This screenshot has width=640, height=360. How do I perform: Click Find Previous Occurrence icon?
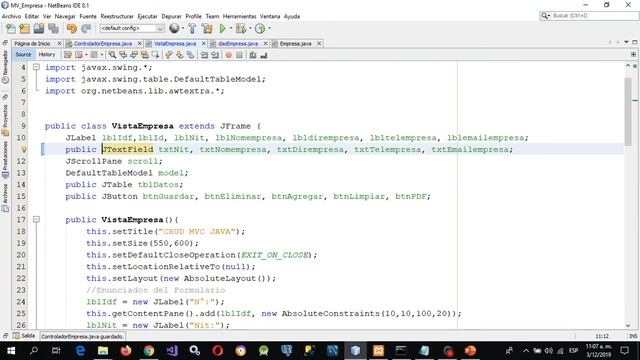pyautogui.click(x=123, y=55)
